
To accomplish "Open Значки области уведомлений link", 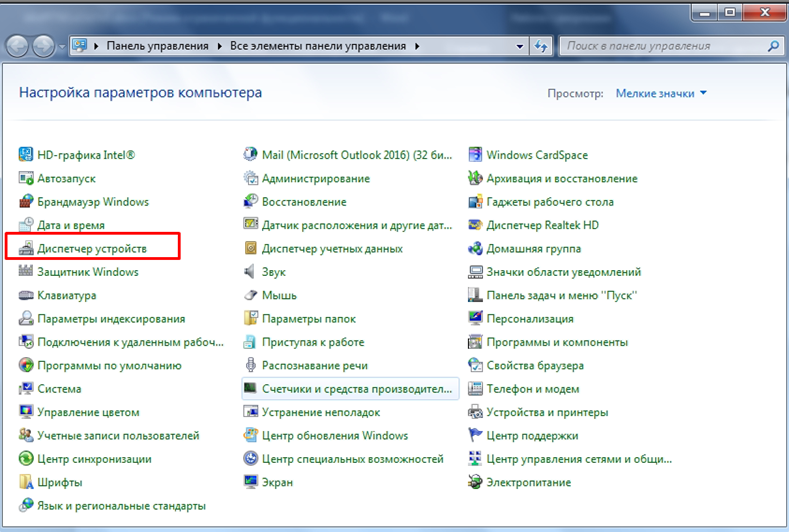I will pyautogui.click(x=564, y=272).
